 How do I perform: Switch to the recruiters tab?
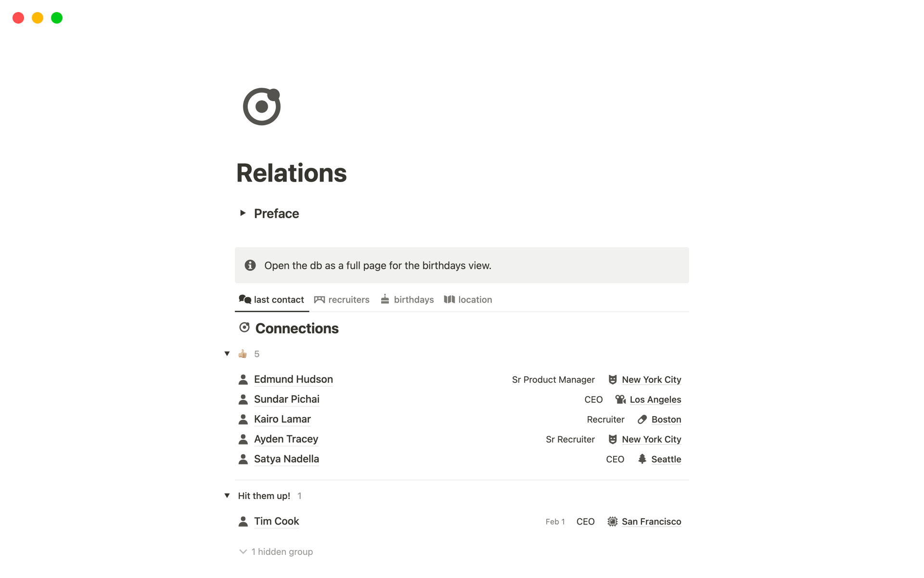pos(342,300)
